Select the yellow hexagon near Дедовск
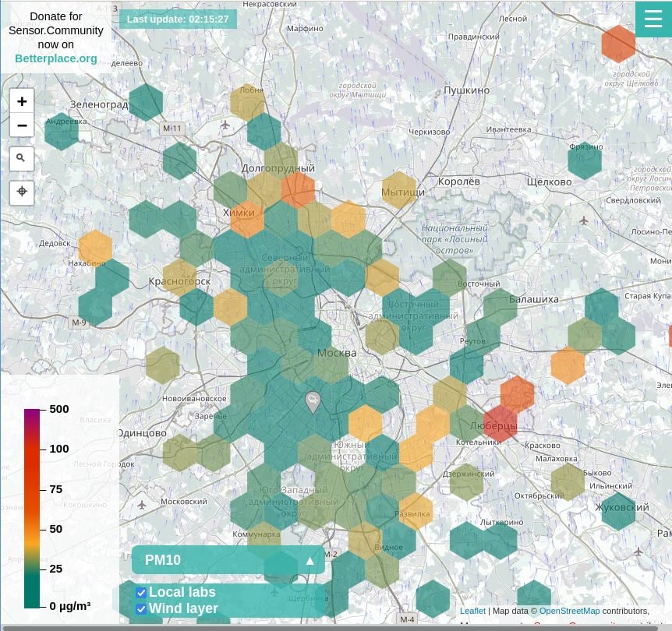Screen dimensions: 672x631 pyautogui.click(x=96, y=249)
